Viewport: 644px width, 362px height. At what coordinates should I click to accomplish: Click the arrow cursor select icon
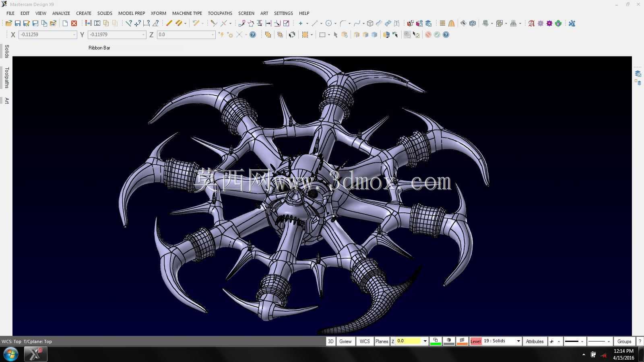(x=336, y=35)
